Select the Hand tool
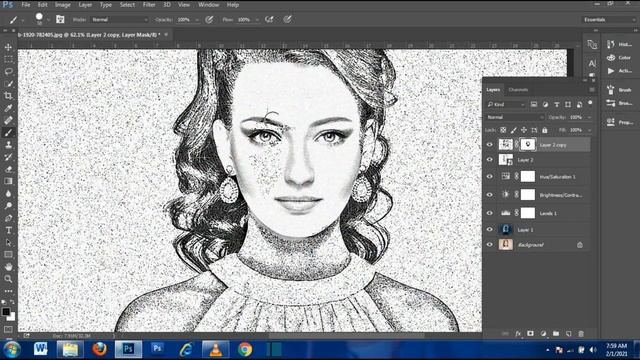The image size is (640, 360). [8, 267]
